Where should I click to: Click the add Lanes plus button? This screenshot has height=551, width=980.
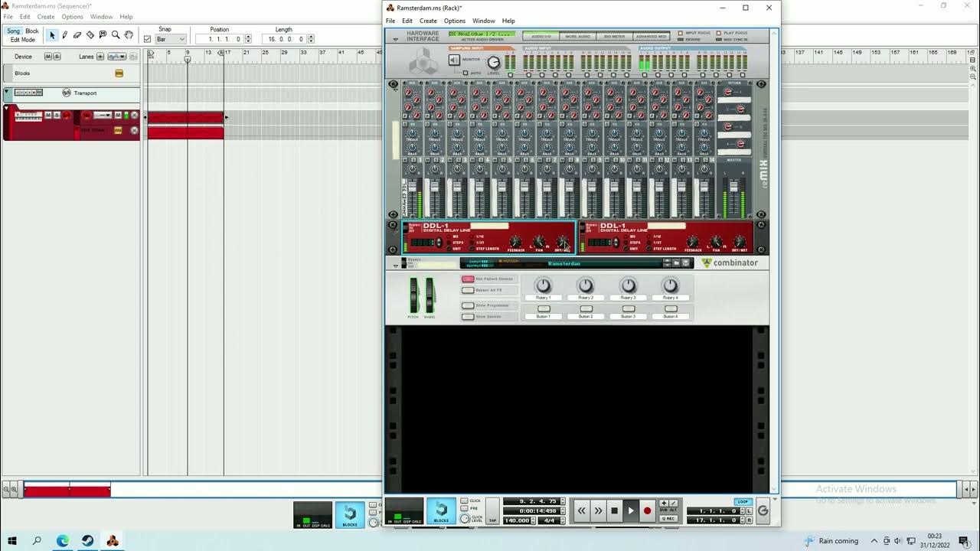coord(100,57)
